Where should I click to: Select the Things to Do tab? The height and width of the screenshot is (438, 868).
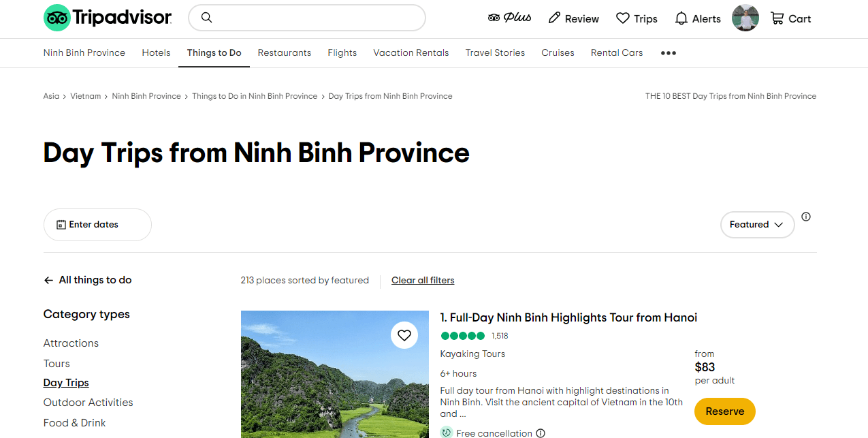tap(214, 53)
